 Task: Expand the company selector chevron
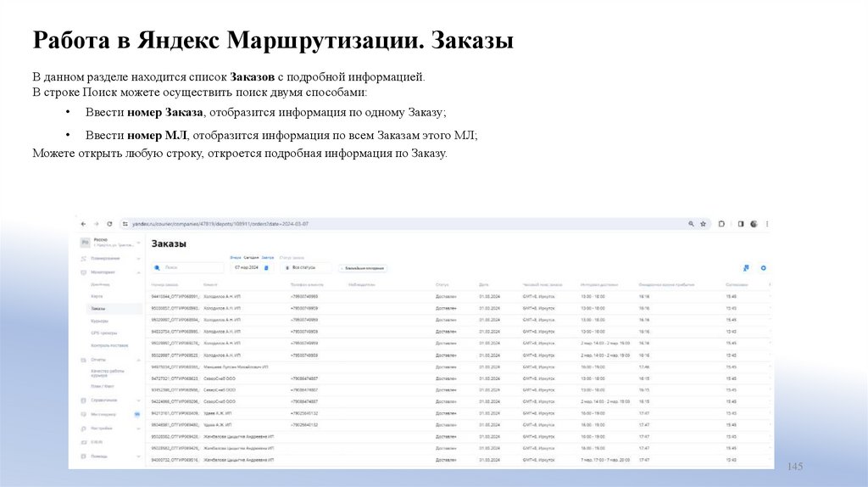(138, 243)
